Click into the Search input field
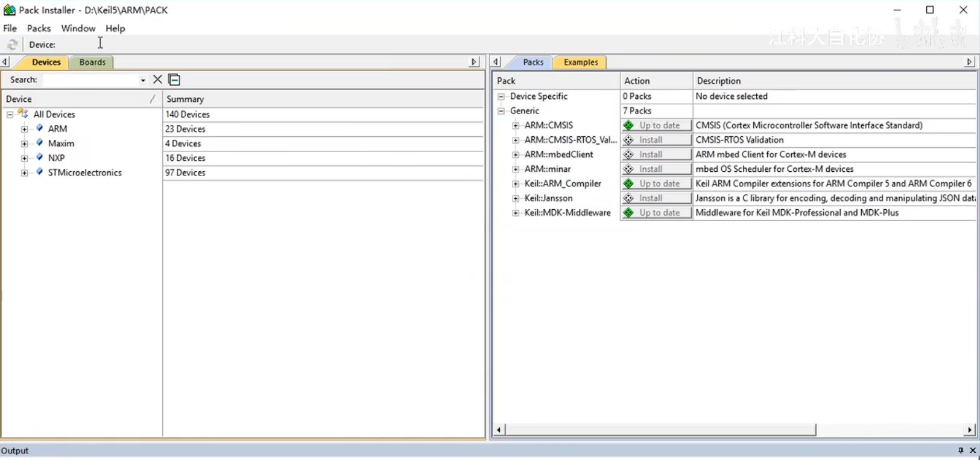 90,80
